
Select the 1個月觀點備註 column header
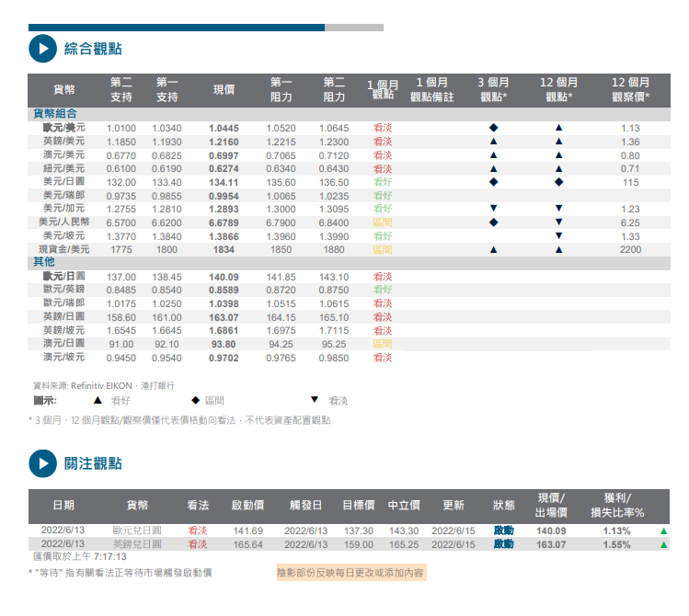tap(431, 90)
